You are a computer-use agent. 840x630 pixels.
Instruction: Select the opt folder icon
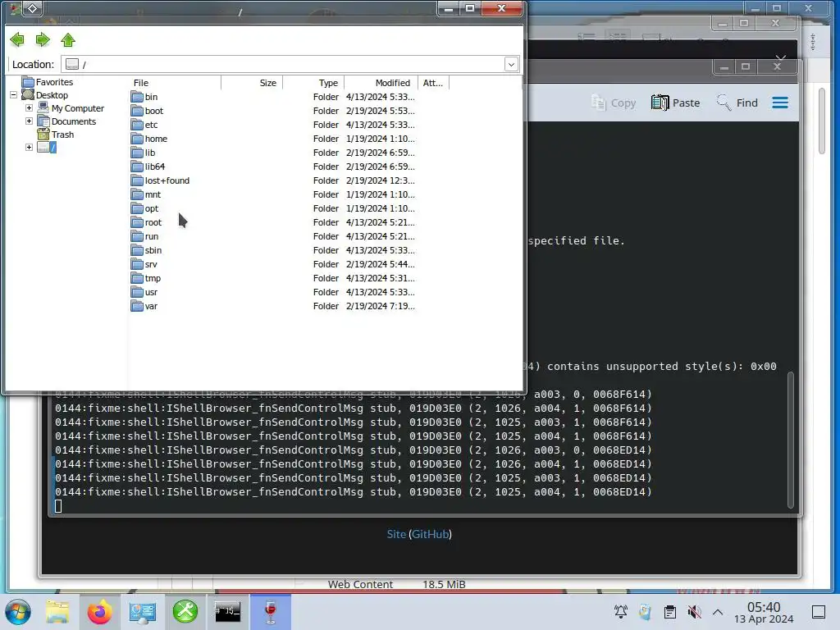137,208
